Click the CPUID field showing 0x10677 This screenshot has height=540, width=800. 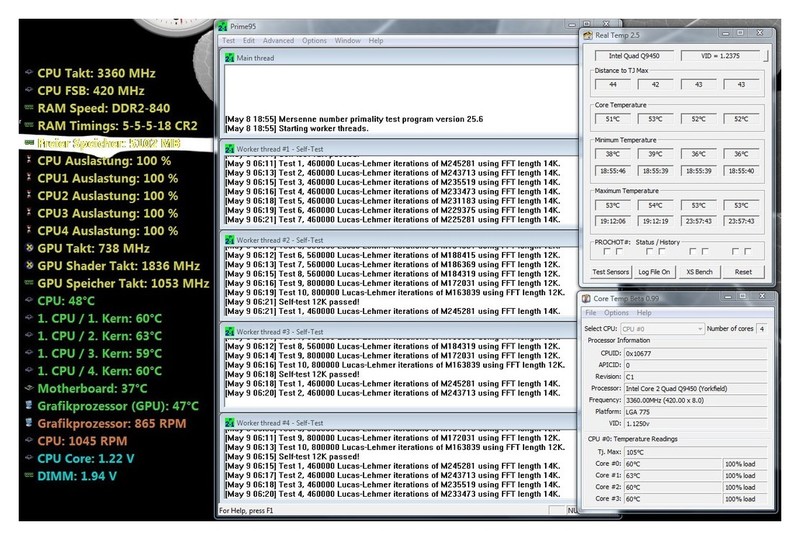pyautogui.click(x=695, y=353)
